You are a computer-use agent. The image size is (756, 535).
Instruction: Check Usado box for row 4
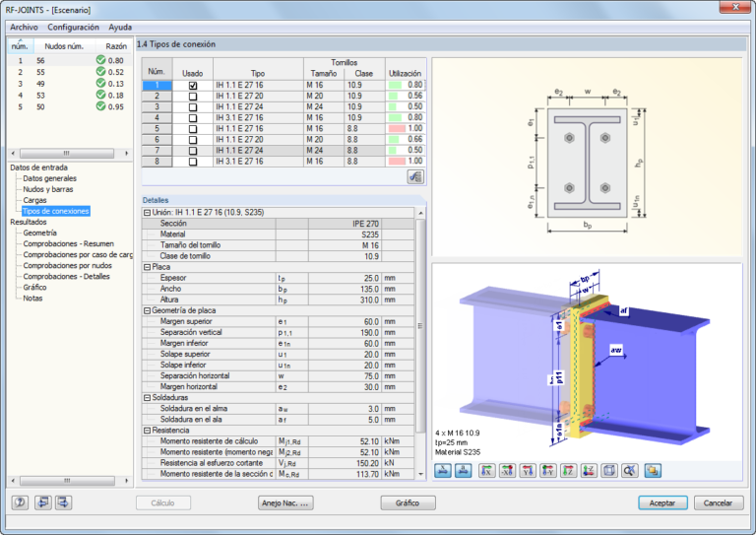(x=193, y=118)
